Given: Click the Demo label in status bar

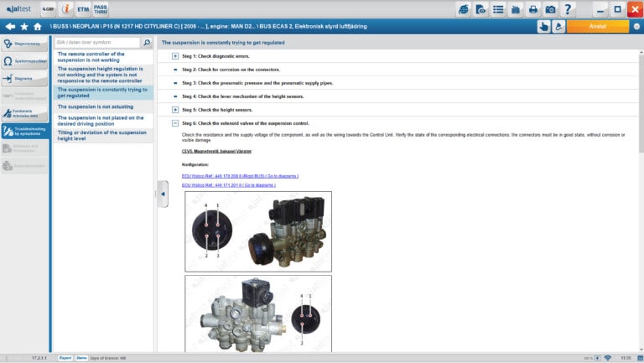Looking at the screenshot, I should click(x=81, y=358).
